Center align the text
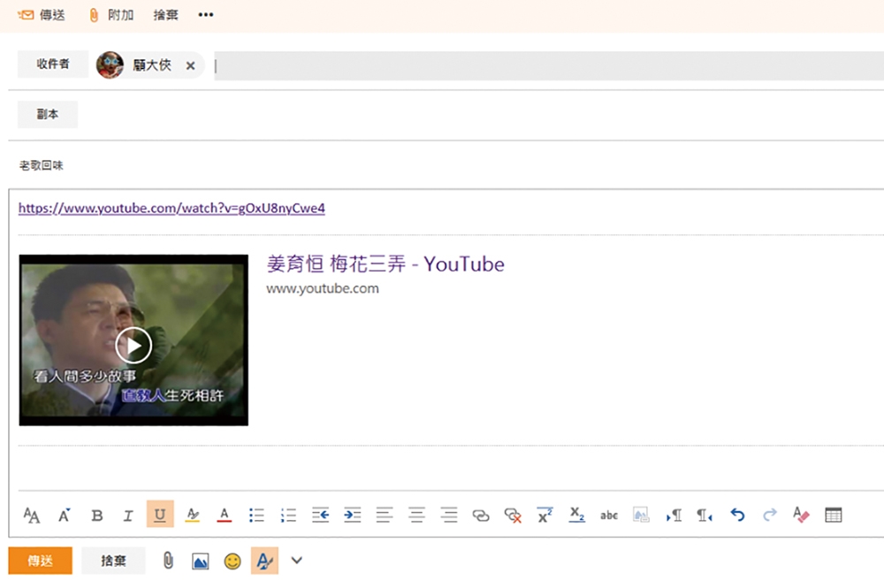Image resolution: width=884 pixels, height=588 pixels. [416, 515]
